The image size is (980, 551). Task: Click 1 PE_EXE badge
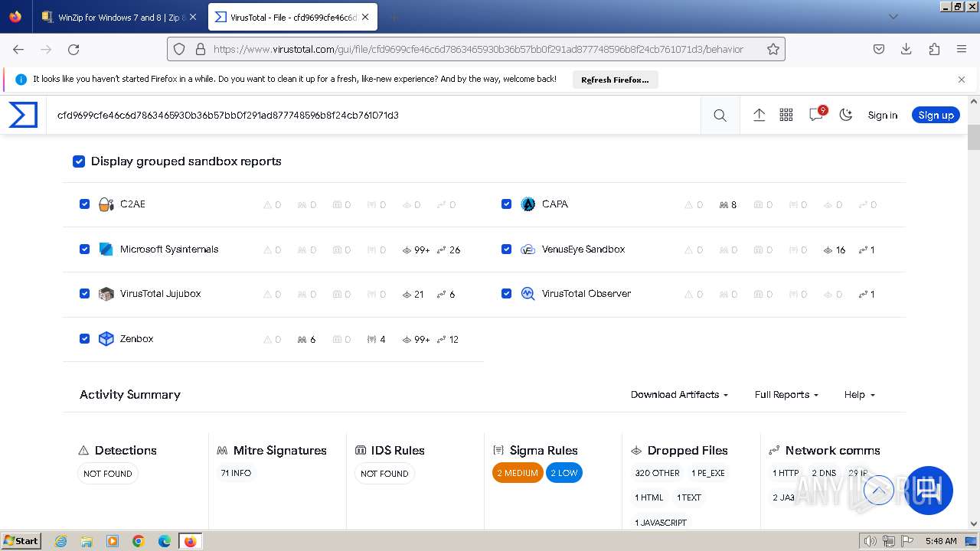708,473
